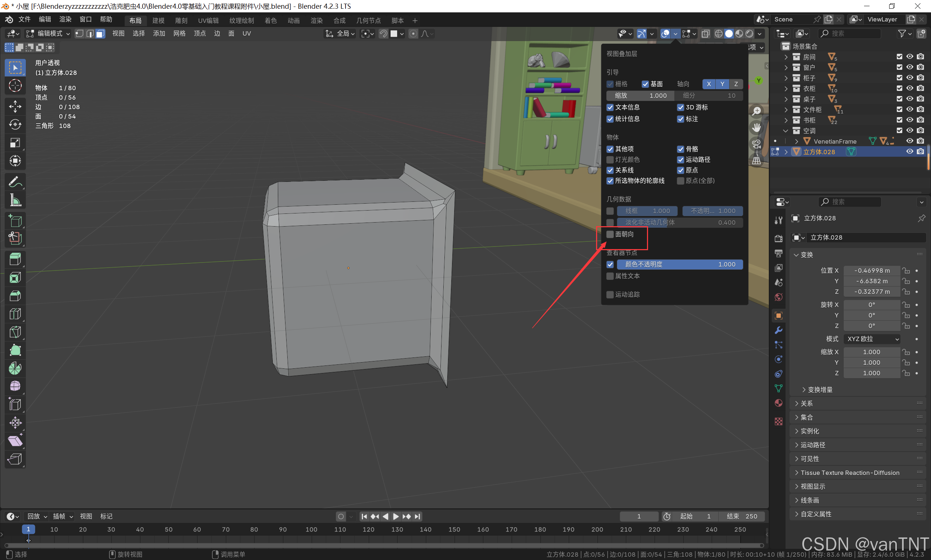Click the camera view navigation icon

(x=756, y=144)
